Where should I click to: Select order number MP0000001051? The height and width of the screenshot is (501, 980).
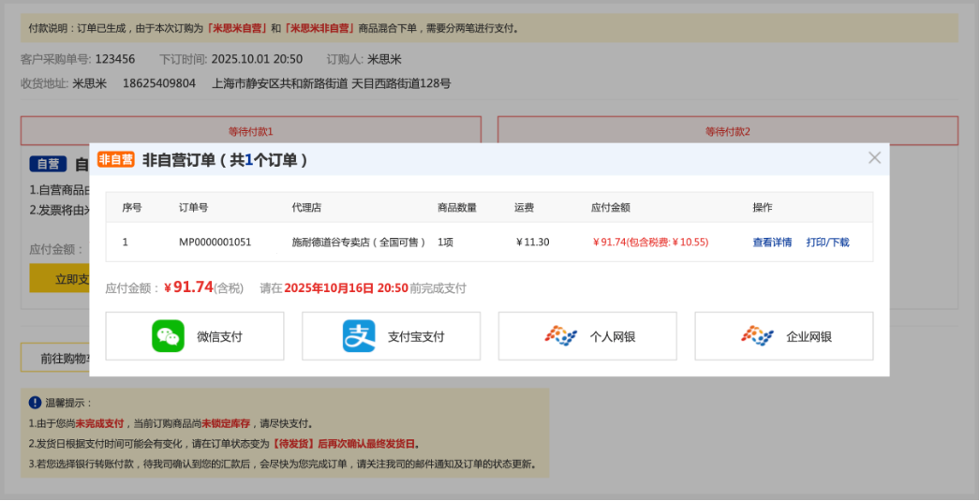(x=215, y=243)
